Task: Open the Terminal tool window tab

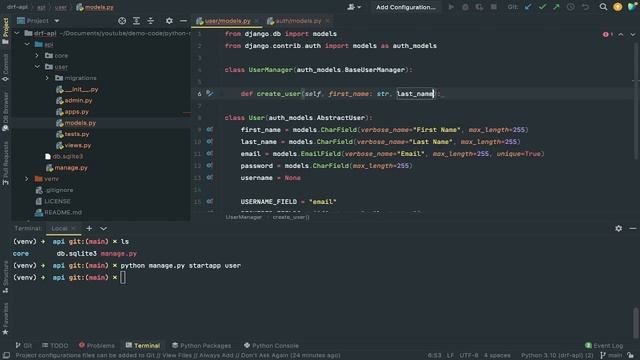Action: tap(143, 345)
